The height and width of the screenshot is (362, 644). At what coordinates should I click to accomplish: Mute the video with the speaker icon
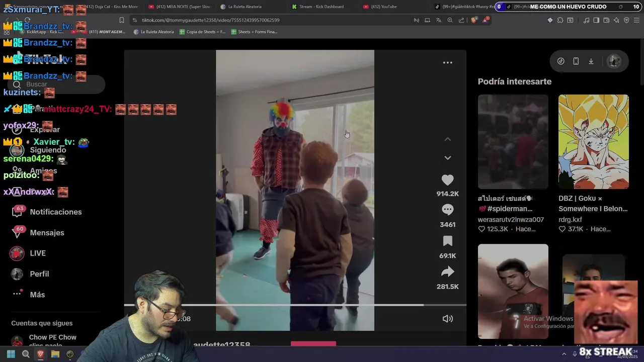pyautogui.click(x=447, y=319)
